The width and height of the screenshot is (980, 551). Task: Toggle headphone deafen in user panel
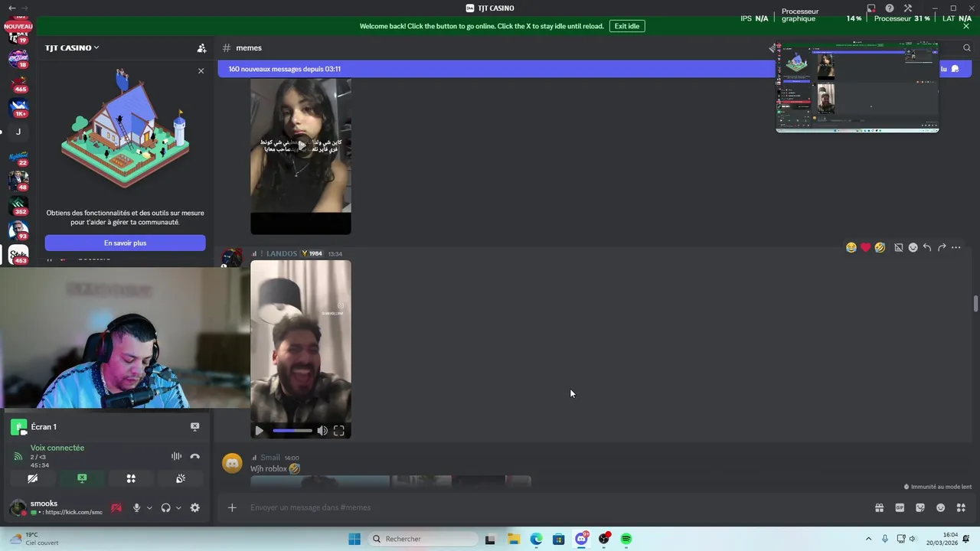[x=165, y=507]
